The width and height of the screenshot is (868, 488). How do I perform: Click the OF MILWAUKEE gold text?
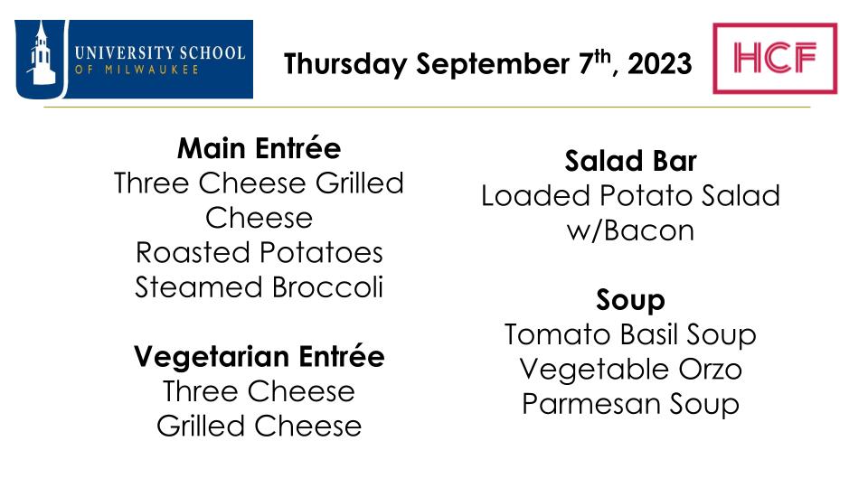137,70
